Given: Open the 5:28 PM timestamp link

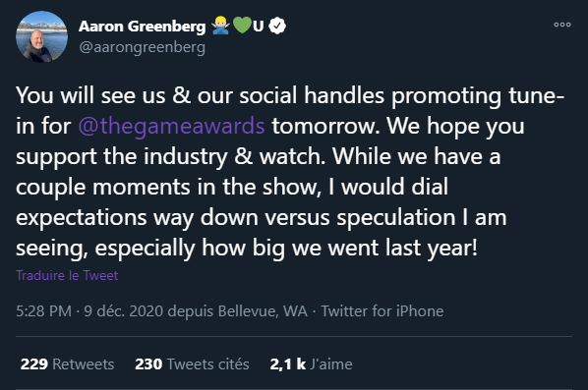Looking at the screenshot, I should coord(43,311).
